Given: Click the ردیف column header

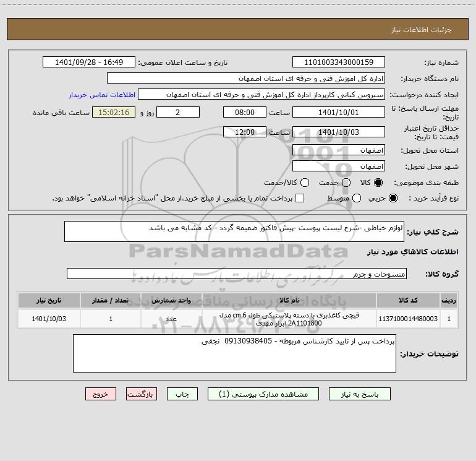Looking at the screenshot, I should (449, 300).
